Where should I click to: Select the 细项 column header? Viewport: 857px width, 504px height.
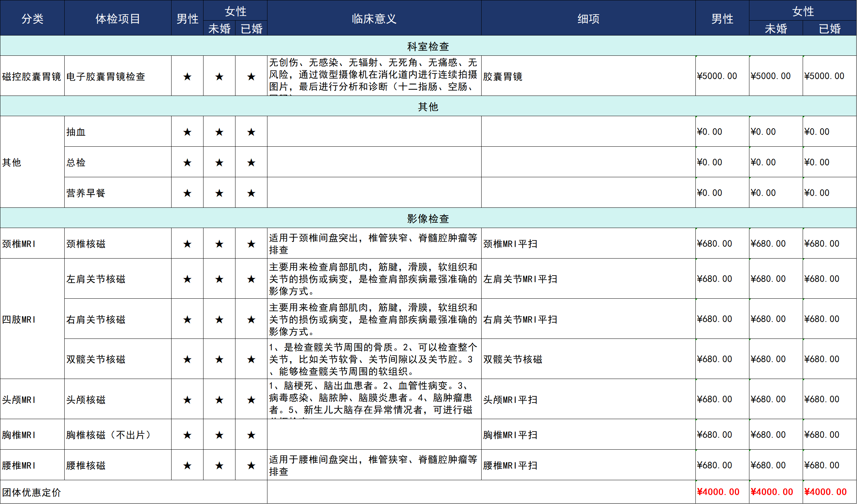tap(588, 18)
